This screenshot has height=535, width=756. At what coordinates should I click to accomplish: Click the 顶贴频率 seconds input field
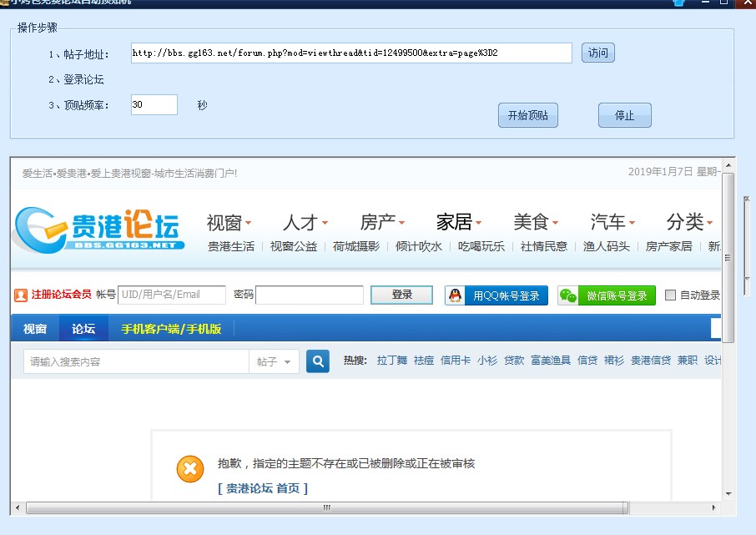click(x=154, y=105)
